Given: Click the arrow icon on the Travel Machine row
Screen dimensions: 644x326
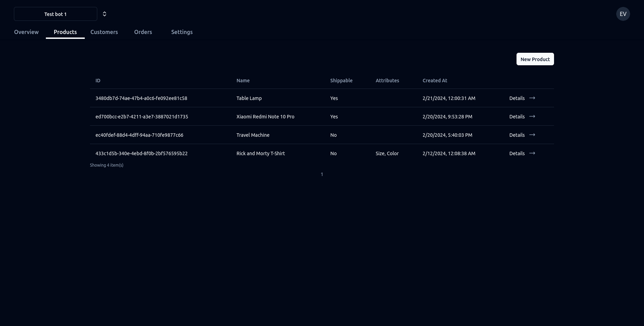Looking at the screenshot, I should (x=532, y=135).
